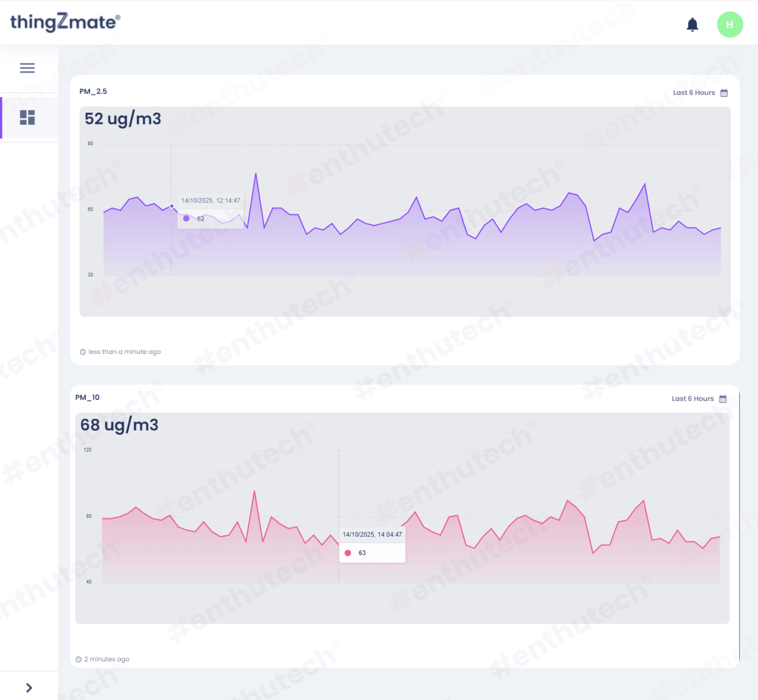Image resolution: width=758 pixels, height=700 pixels.
Task: Expand sidebar with the bottom chevron arrow
Action: pos(29,688)
